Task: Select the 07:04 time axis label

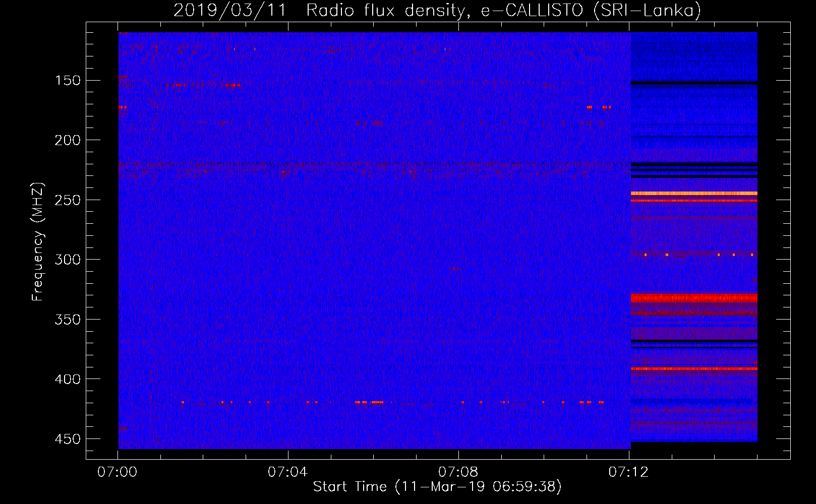Action: 287,472
